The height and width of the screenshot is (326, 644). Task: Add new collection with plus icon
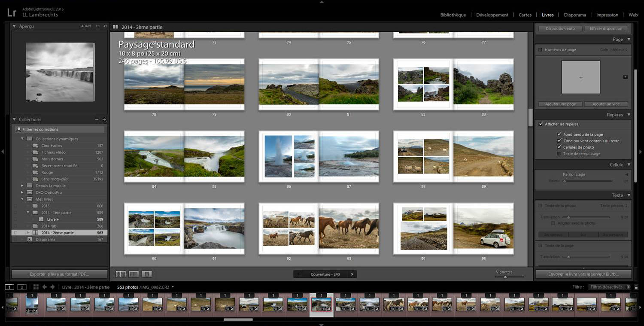(104, 119)
